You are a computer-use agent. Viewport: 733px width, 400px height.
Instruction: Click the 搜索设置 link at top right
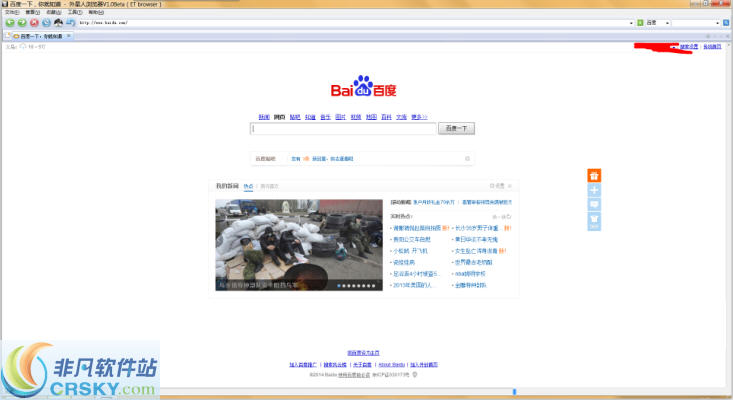[x=689, y=47]
